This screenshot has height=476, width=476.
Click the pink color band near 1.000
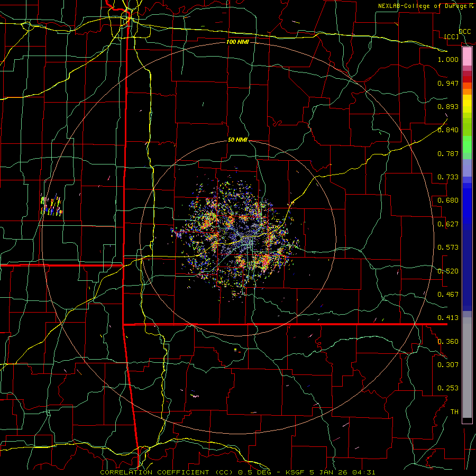(x=467, y=57)
